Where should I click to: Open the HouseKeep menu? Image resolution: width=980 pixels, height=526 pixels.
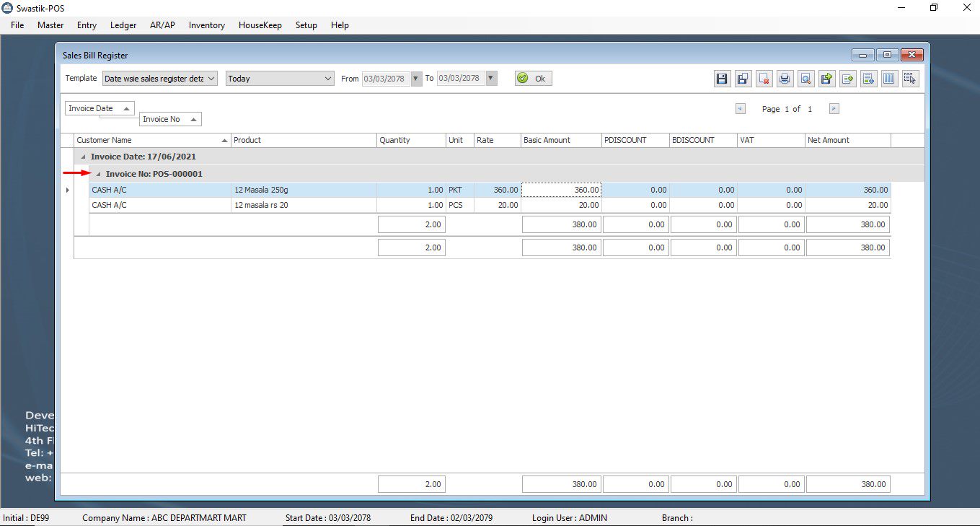coord(260,25)
